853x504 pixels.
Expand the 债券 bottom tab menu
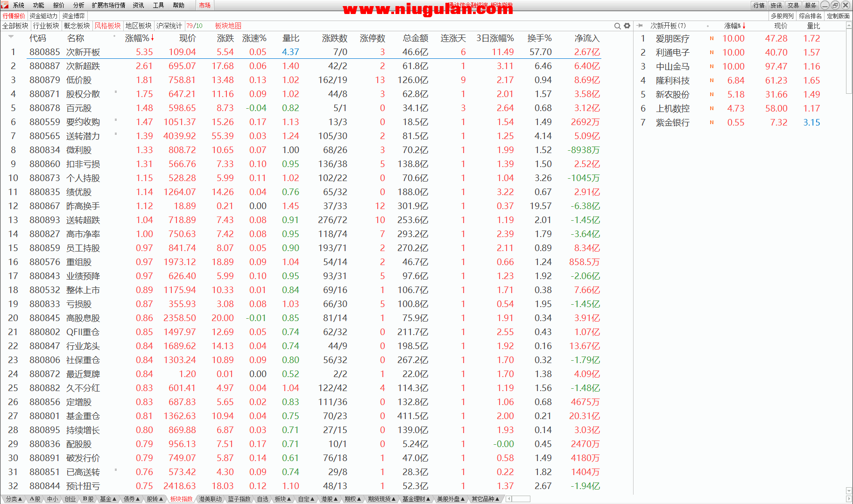coord(132,499)
